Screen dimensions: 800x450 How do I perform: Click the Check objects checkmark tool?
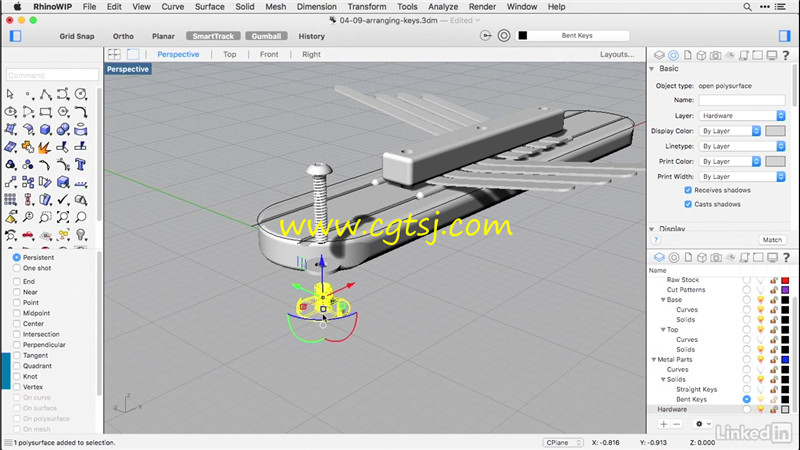[x=63, y=199]
